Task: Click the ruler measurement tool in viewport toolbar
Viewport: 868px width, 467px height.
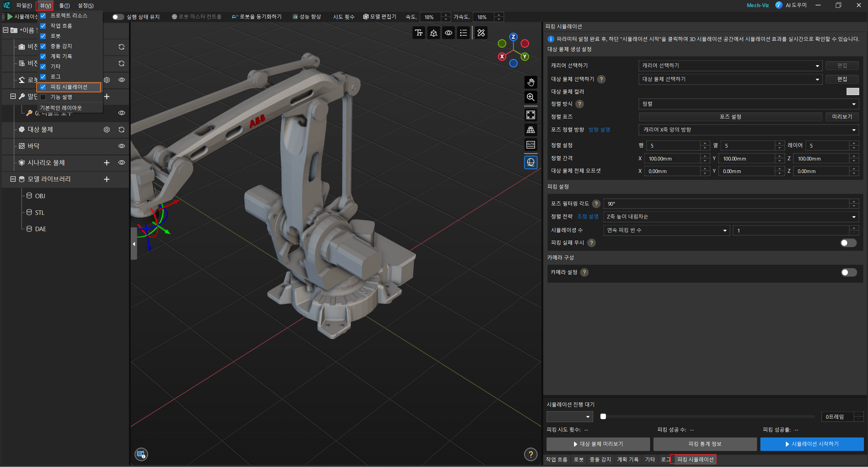Action: pos(481,33)
